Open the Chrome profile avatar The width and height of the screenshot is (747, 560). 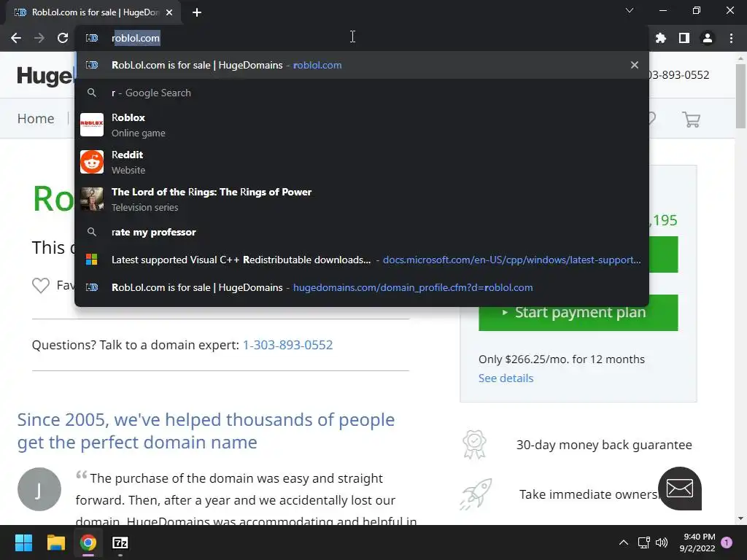(708, 38)
